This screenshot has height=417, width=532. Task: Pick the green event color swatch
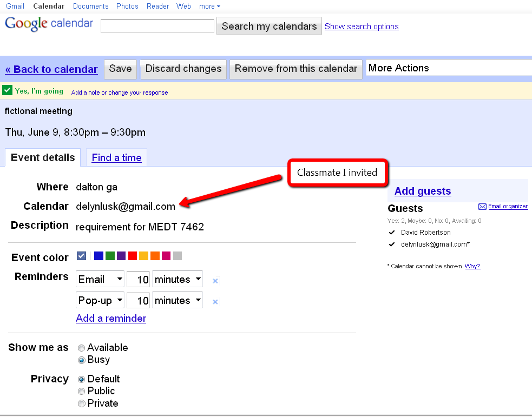(110, 256)
